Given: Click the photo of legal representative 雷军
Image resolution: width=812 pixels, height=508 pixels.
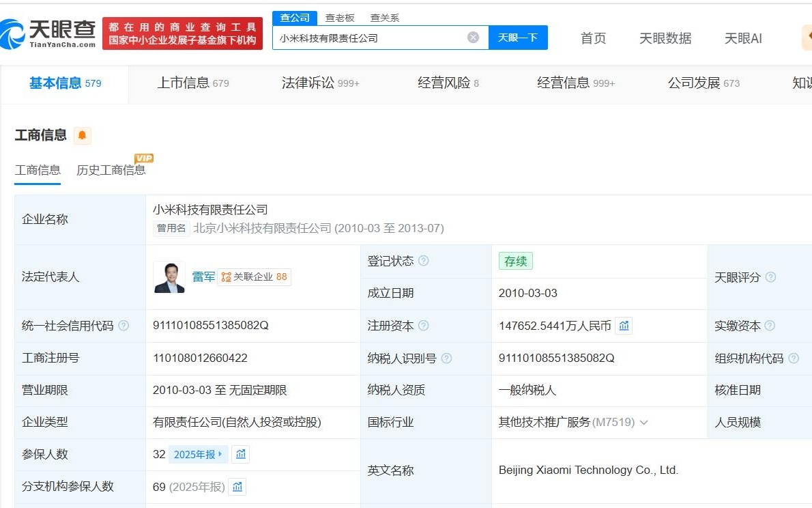Looking at the screenshot, I should (169, 277).
